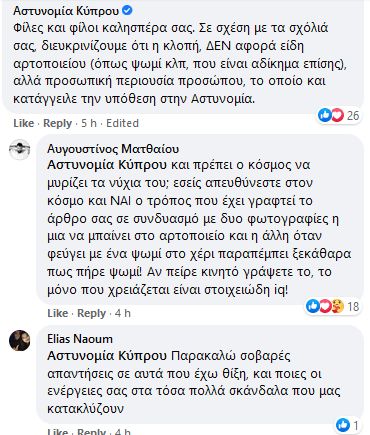The width and height of the screenshot is (370, 435).
Task: Click the 4 h timestamp under Αυγουστίνος' comment
Action: (123, 313)
